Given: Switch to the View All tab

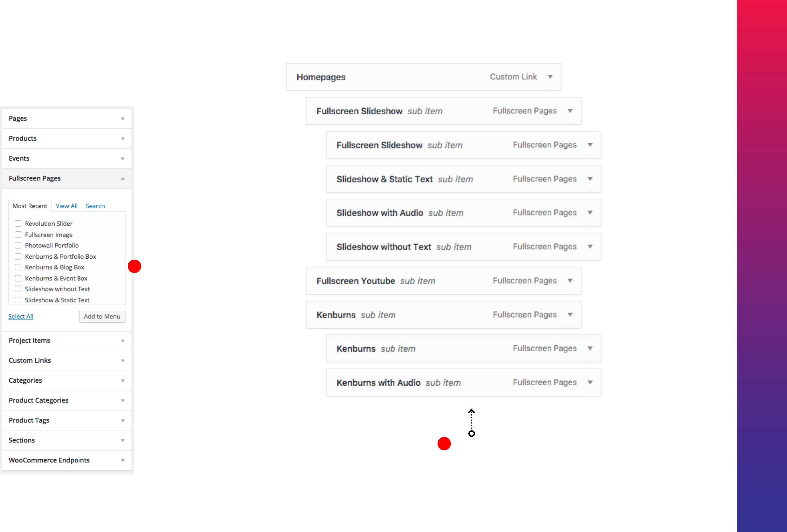Looking at the screenshot, I should (x=67, y=206).
